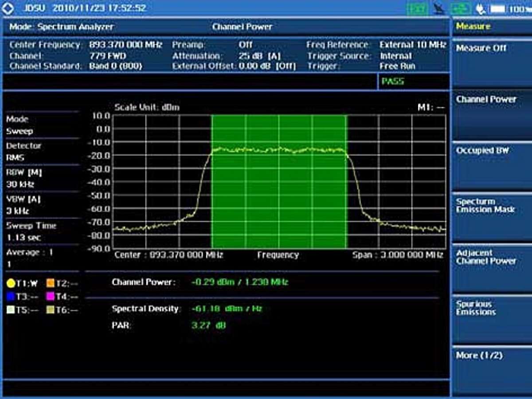Click Channel Standard value Band 0 (800)
532x399 pixels.
point(116,66)
